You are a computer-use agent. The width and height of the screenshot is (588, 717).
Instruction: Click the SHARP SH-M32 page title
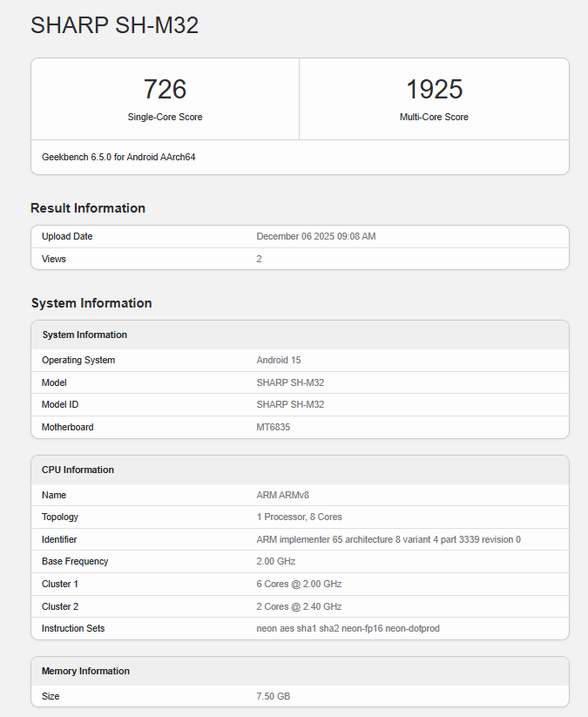click(114, 26)
